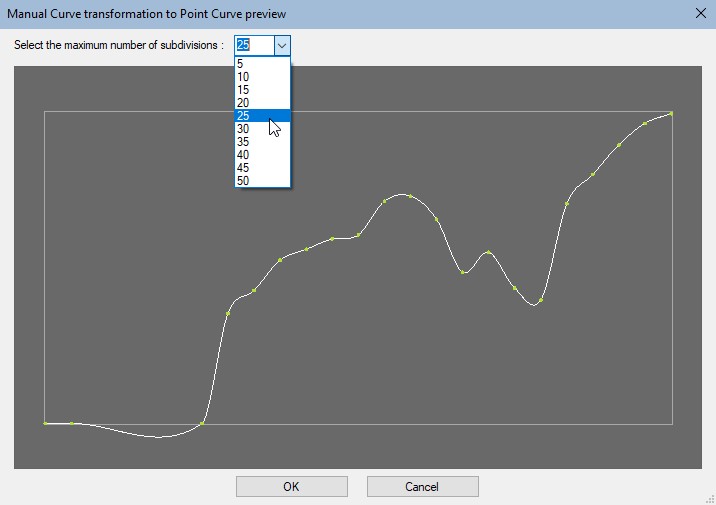Confirm with the OK button

click(x=291, y=487)
